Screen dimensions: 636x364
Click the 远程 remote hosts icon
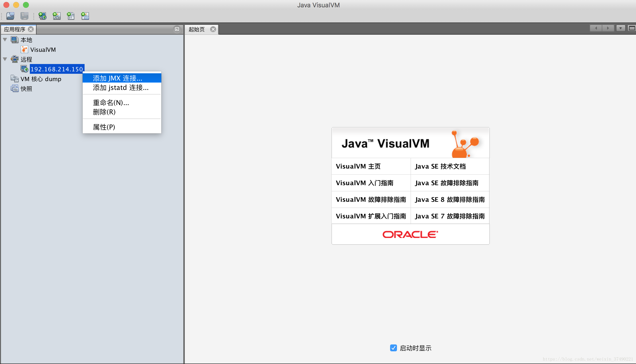click(14, 59)
